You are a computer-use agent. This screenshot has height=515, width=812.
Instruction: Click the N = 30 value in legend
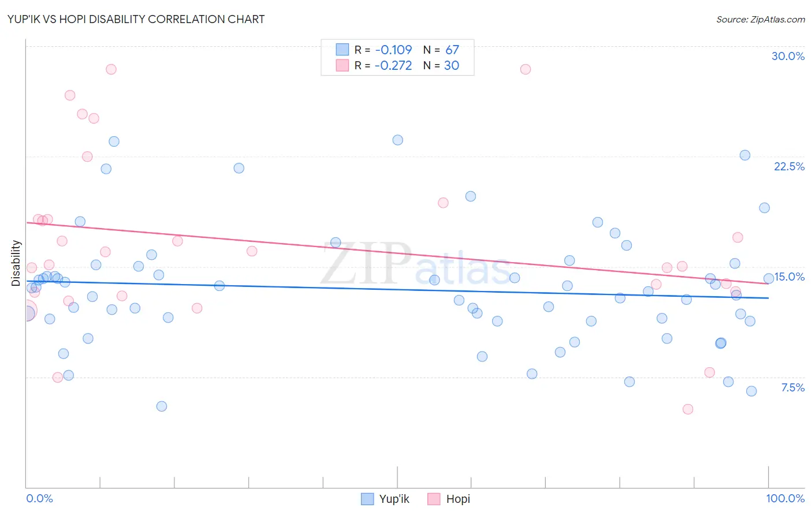pos(441,65)
